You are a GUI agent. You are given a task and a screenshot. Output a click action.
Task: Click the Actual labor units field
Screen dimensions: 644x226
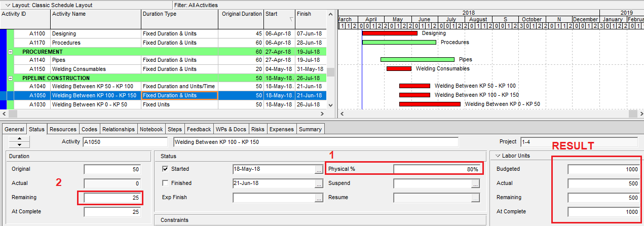[603, 183]
